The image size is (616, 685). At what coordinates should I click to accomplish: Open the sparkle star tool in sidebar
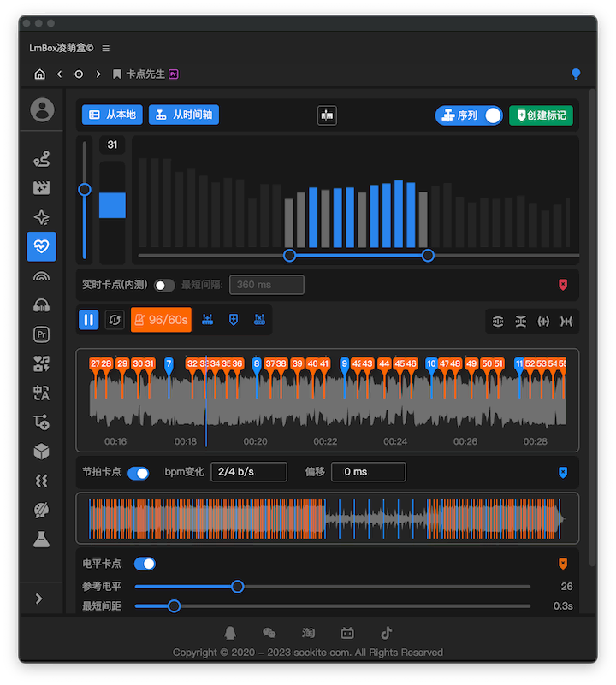(42, 217)
